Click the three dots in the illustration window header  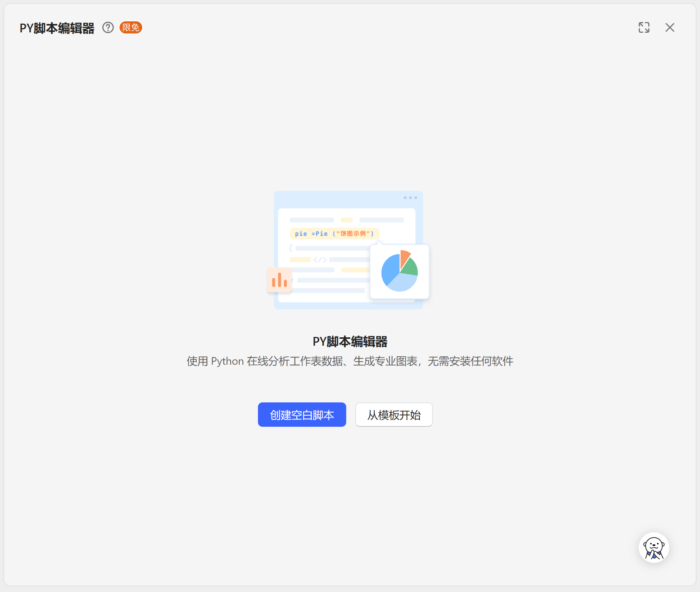click(410, 197)
